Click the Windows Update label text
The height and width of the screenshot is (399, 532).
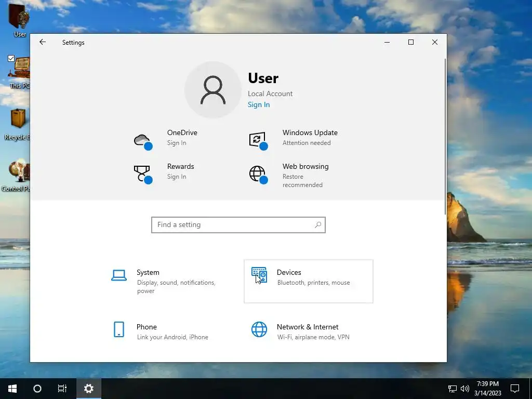pos(310,132)
